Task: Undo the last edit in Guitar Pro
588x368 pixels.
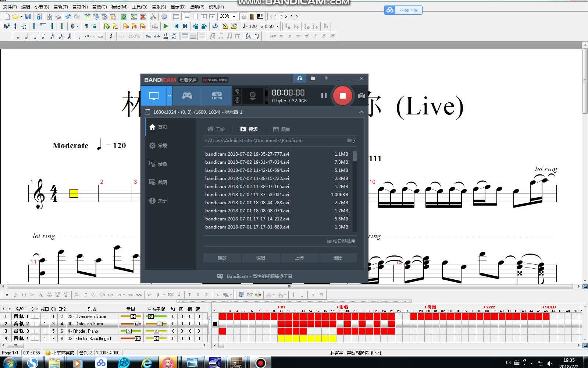Action: click(68, 17)
